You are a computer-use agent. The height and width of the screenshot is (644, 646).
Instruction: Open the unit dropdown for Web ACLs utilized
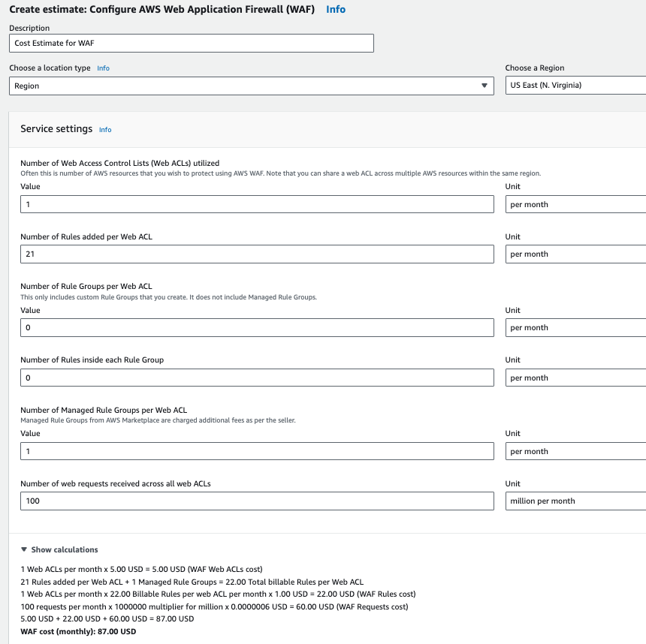tap(575, 204)
